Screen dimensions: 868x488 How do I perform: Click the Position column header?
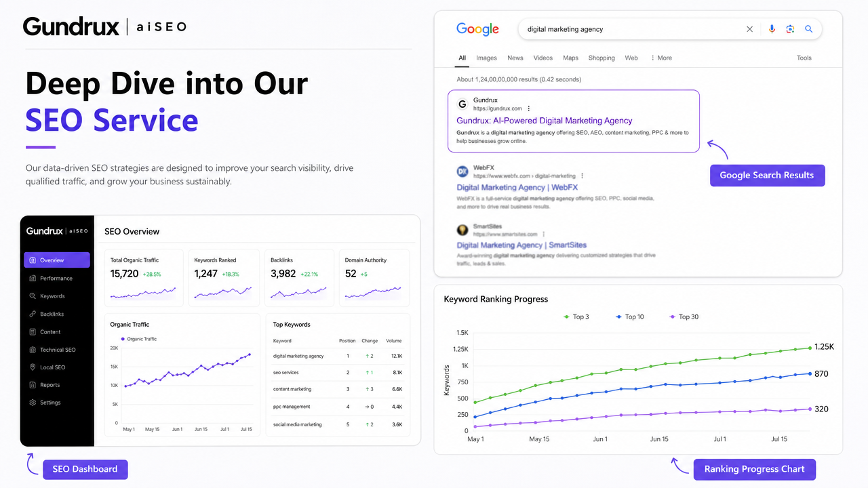347,341
